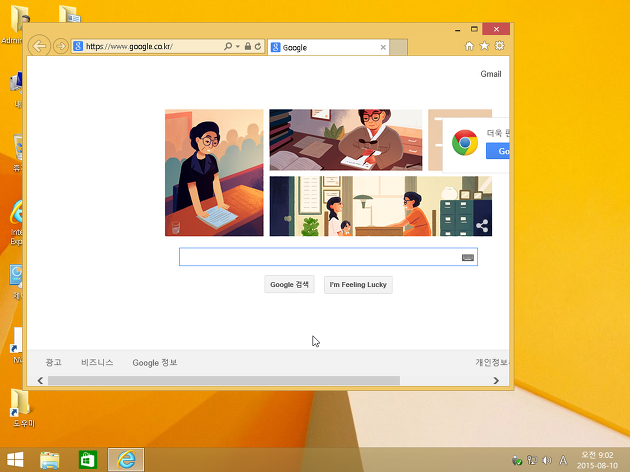
Task: Click the horizontal scrollbar thumb
Action: (224, 380)
